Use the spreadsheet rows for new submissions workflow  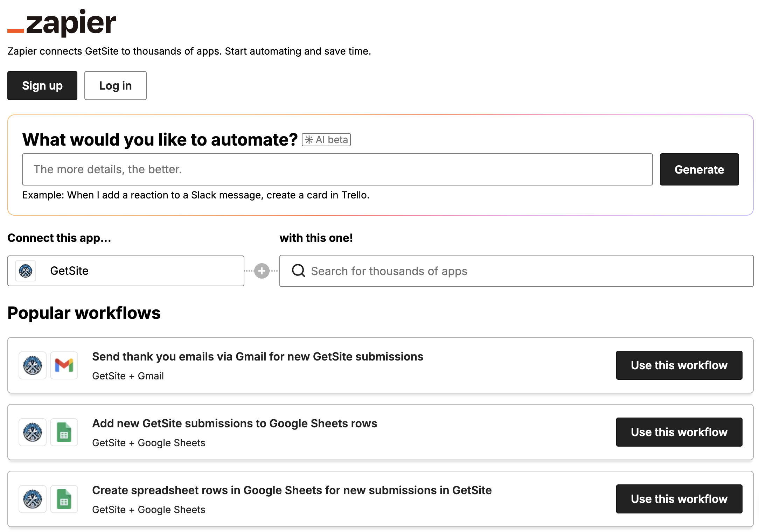679,499
